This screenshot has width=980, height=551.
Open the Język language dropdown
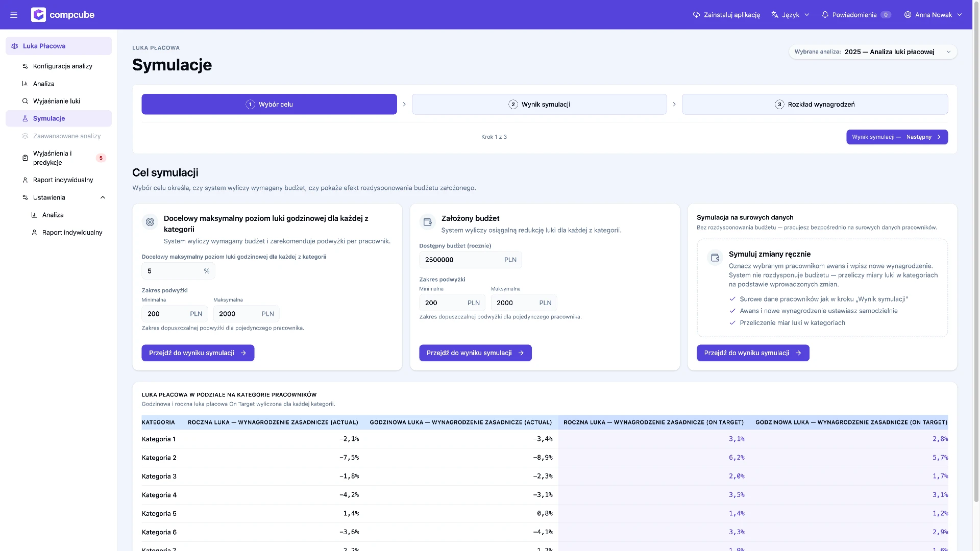(x=790, y=15)
